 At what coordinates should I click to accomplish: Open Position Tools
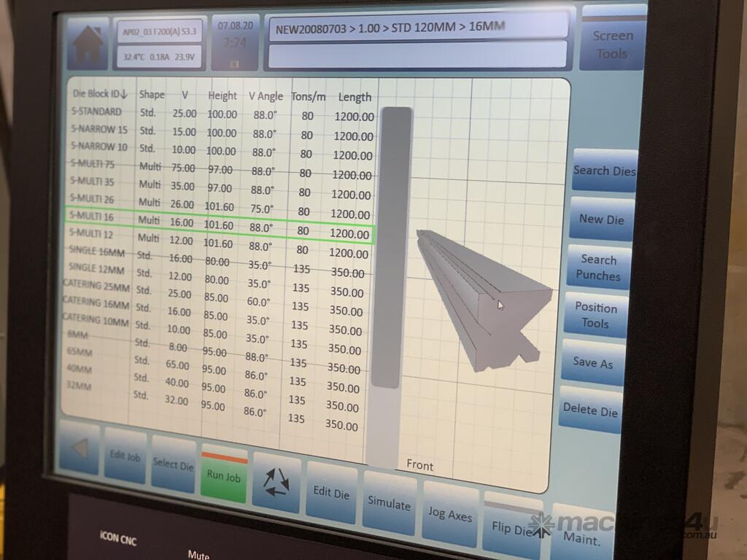(595, 315)
